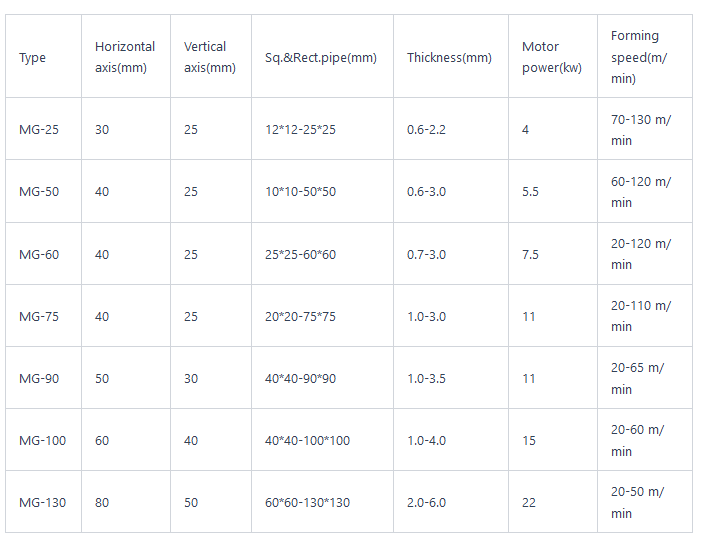Image resolution: width=702 pixels, height=549 pixels.
Task: Select the Motor power(kw) header
Action: click(551, 57)
